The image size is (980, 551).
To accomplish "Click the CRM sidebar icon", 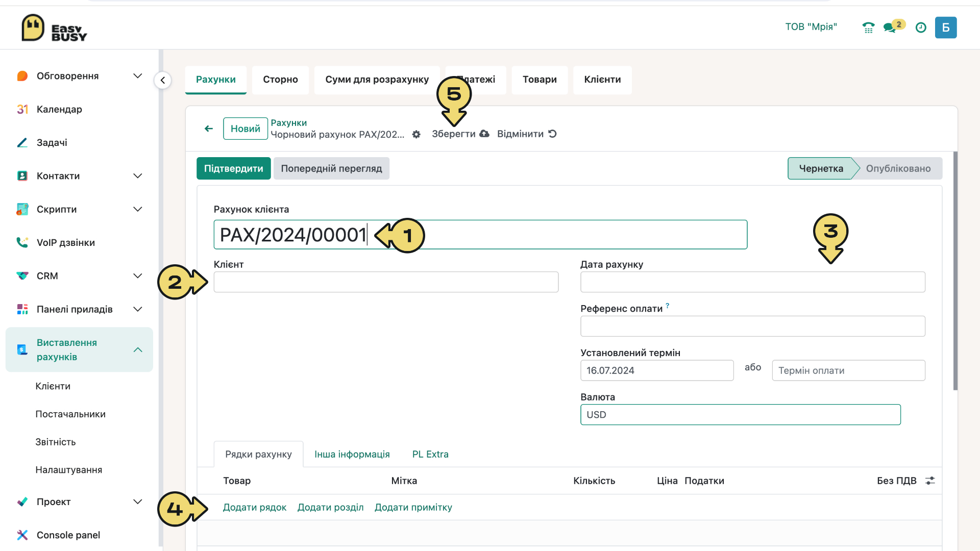I will 22,276.
